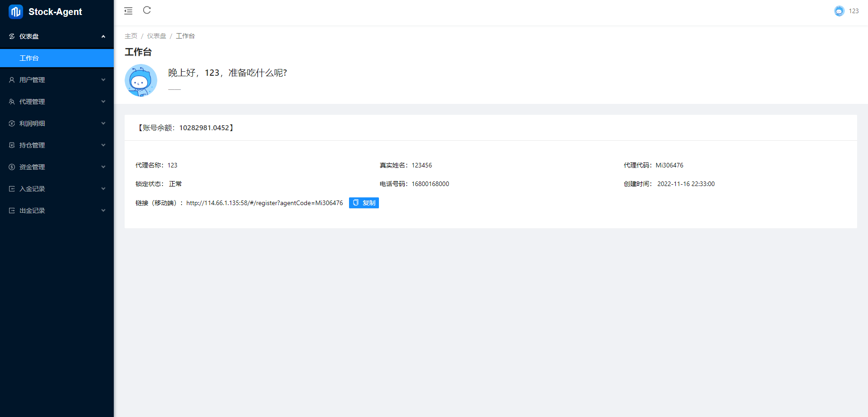Screen dimensions: 868x417
Task: Go to 主页 in the breadcrumb
Action: 131,36
